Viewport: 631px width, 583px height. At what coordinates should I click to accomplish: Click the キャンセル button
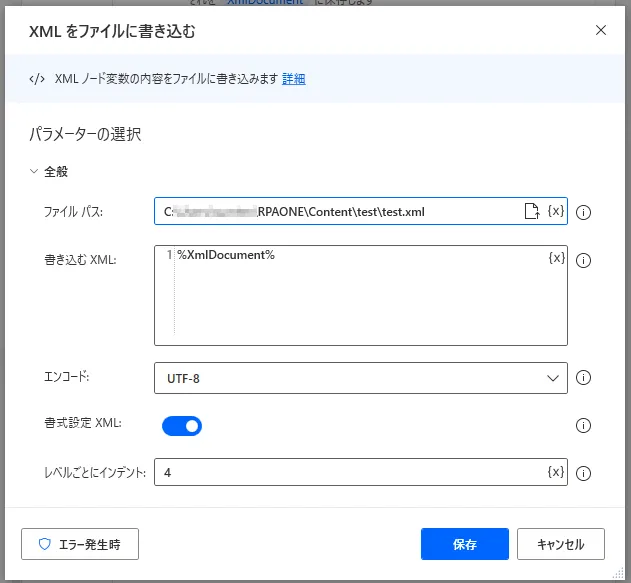coord(561,544)
